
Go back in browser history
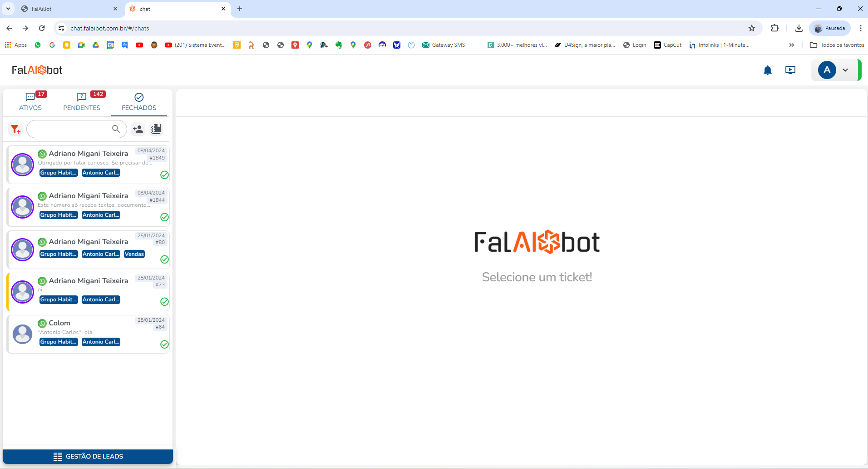(9, 28)
